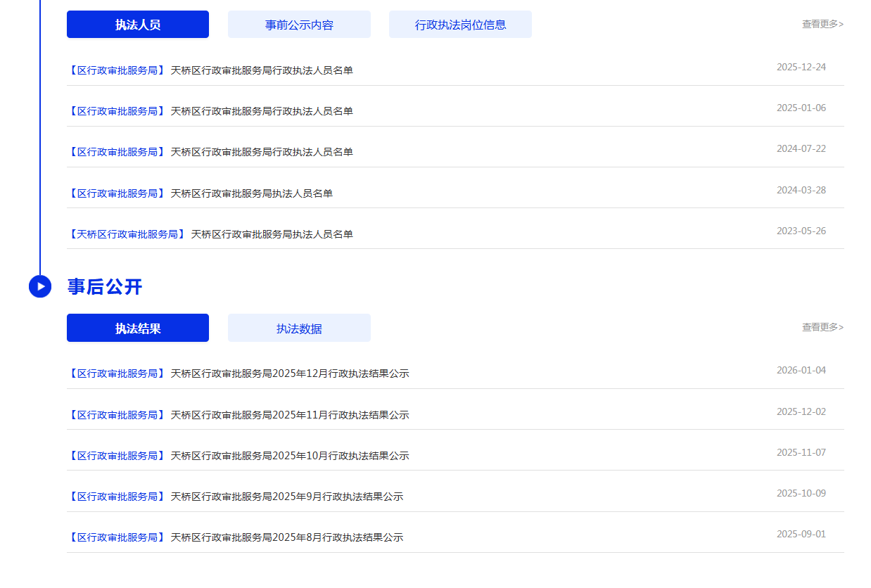871x588 pixels.
Task: Click 查看更多 in the 执法人员 section
Action: coord(822,24)
